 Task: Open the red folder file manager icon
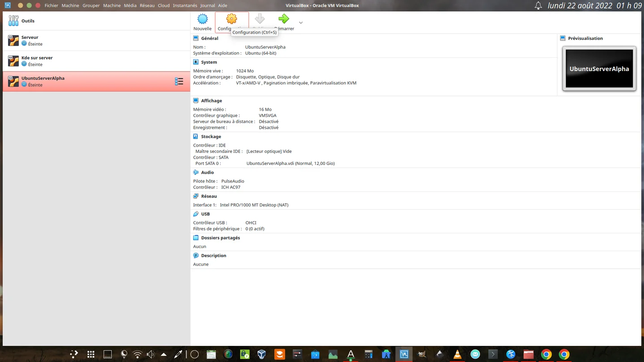529,354
